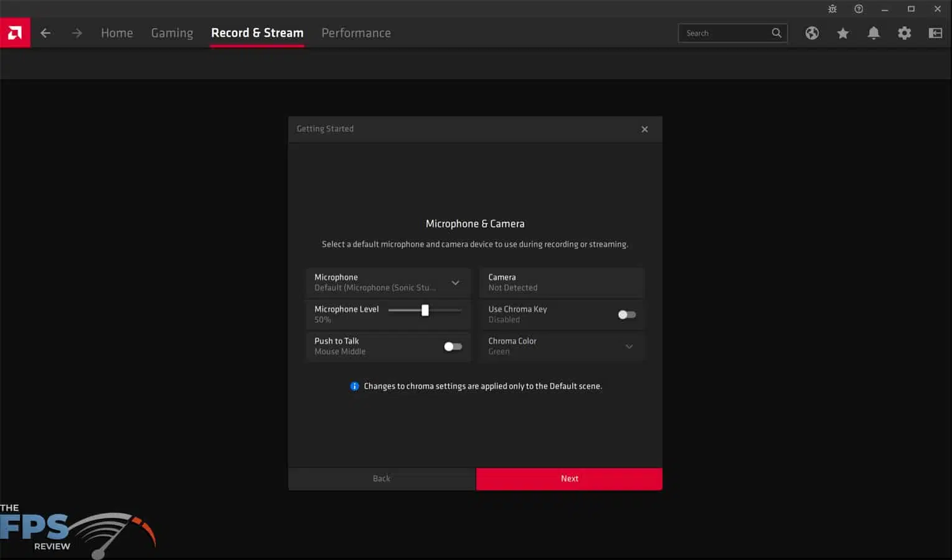Go back with the left arrow
952x560 pixels.
pyautogui.click(x=45, y=33)
